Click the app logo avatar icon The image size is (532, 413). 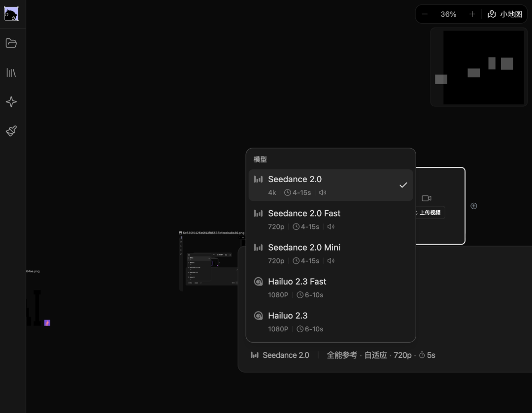tap(11, 14)
